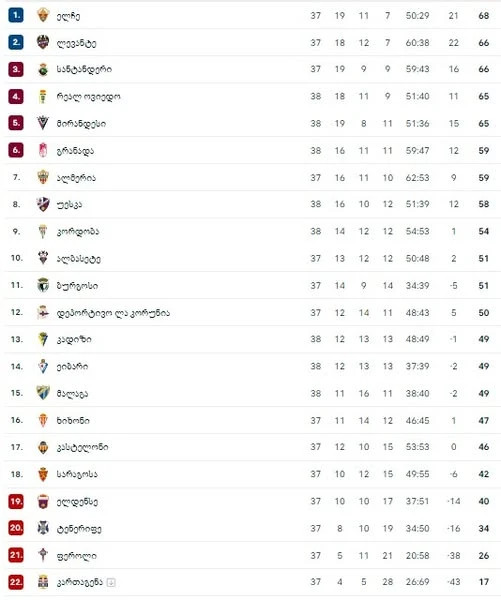This screenshot has height=600, width=501.
Task: Click the blue position badge number 1
Action: [16, 15]
